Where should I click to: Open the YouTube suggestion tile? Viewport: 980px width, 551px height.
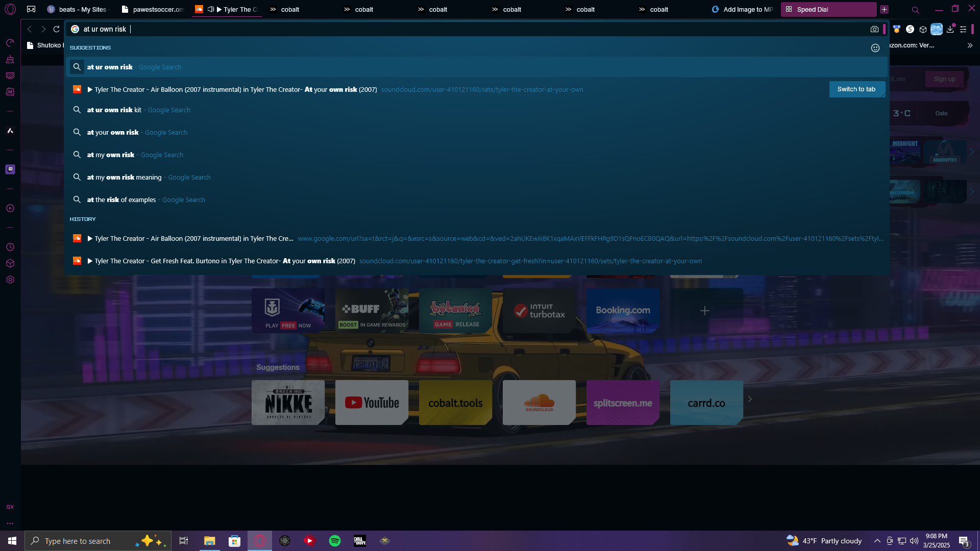tap(372, 403)
